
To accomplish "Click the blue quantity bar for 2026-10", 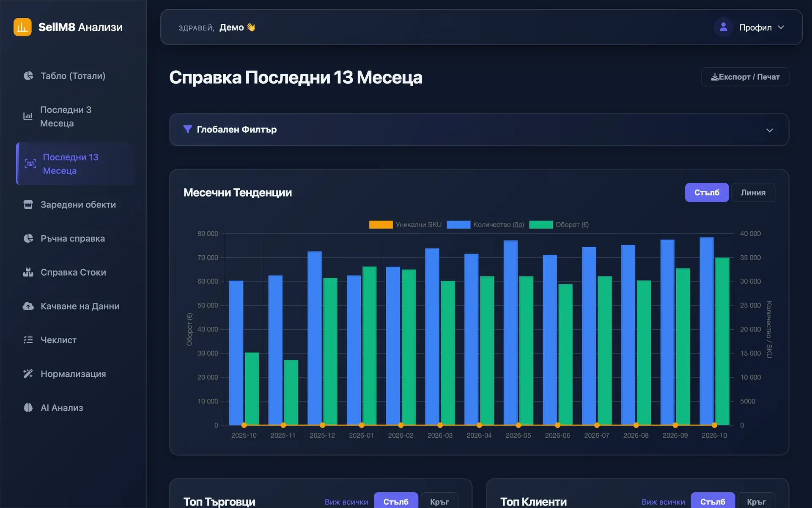I will 707,331.
